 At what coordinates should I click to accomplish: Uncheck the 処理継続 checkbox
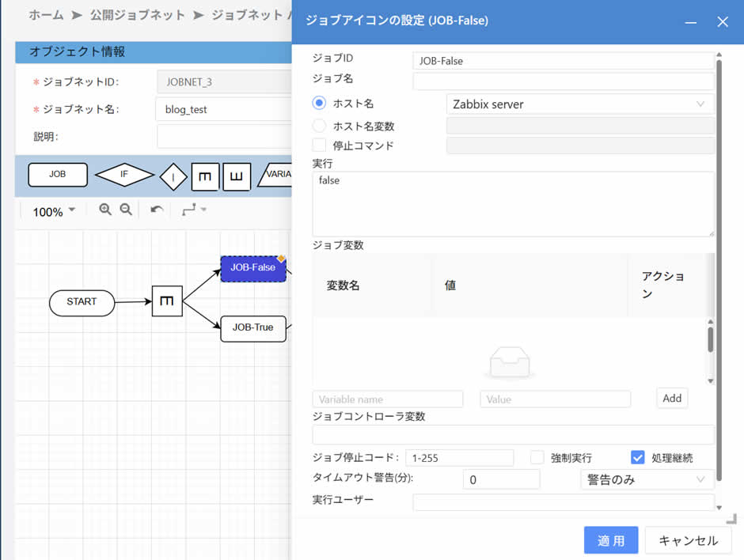coord(638,457)
